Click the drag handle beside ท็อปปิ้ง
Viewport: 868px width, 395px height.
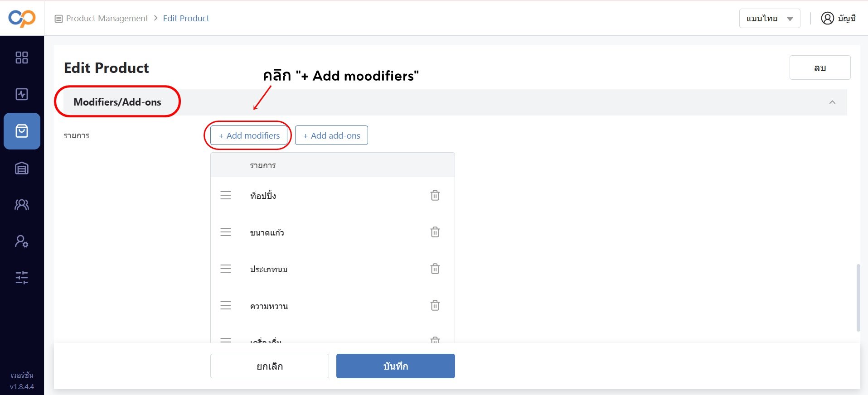(226, 195)
